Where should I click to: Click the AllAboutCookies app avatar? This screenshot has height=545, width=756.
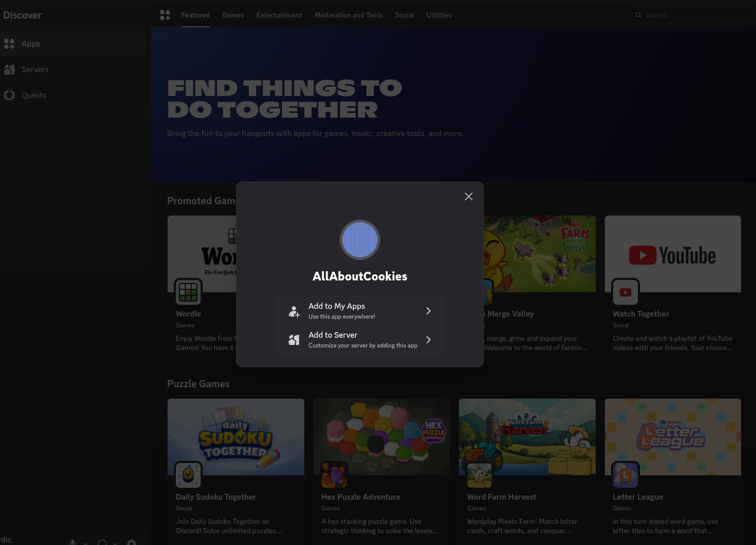click(360, 240)
